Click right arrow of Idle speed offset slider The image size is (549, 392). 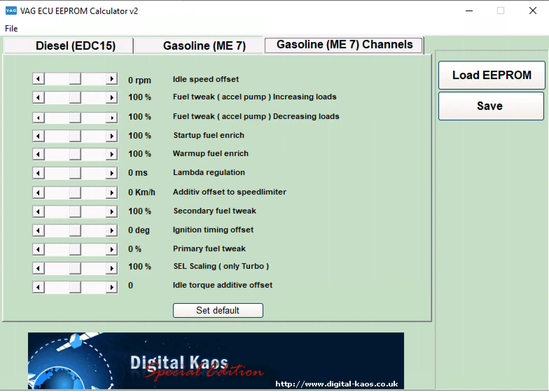click(x=111, y=79)
